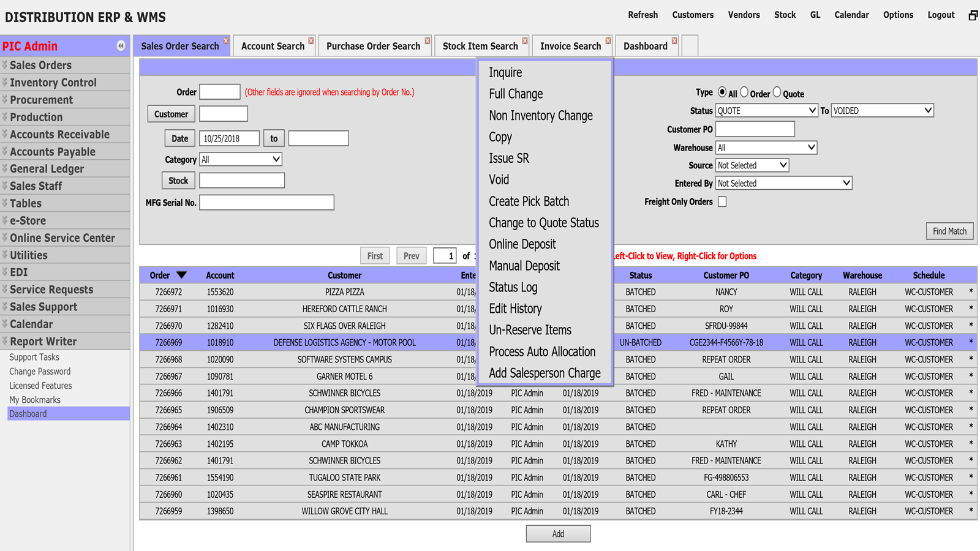Select Add Salesperson Charge menu option
Viewport: 980px width, 551px height.
point(545,373)
